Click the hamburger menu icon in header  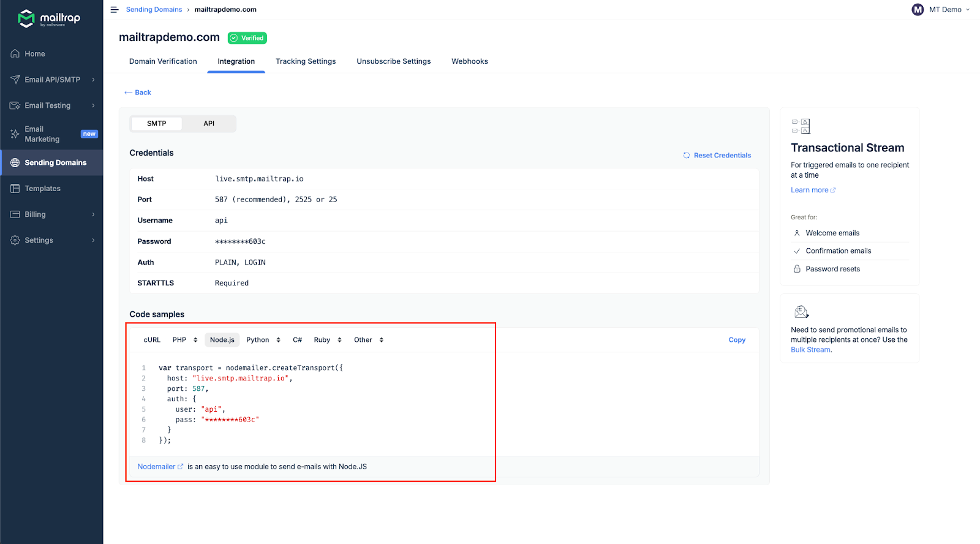[x=114, y=10]
